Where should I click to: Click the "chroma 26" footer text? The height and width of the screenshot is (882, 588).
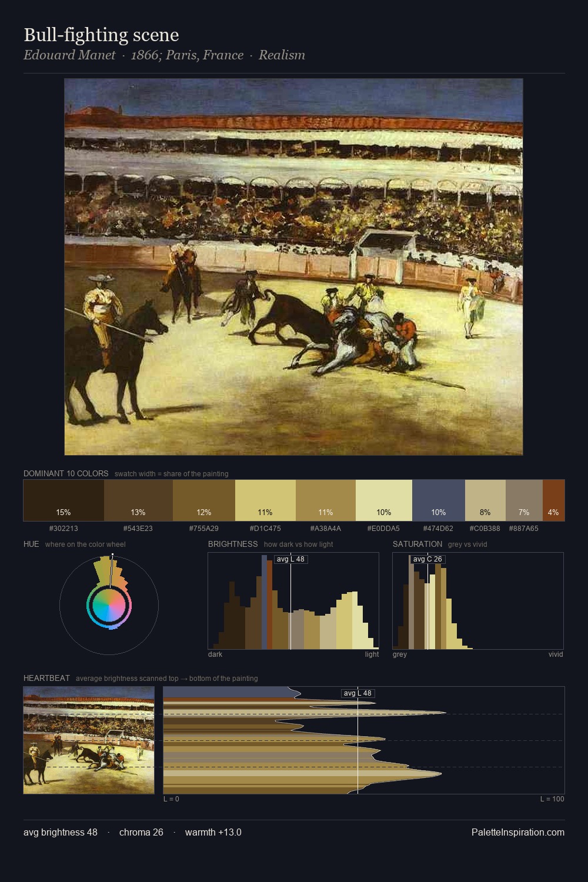point(141,832)
